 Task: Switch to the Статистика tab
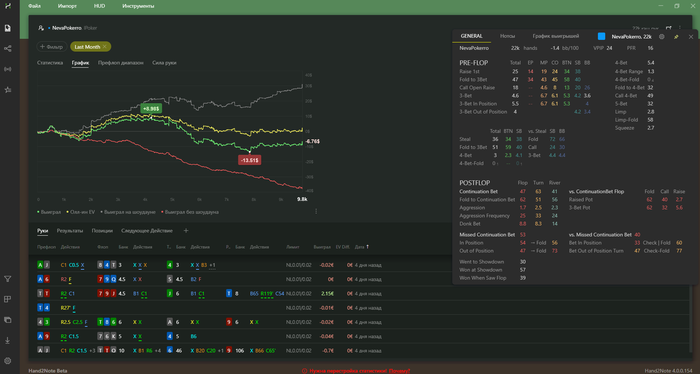click(x=50, y=63)
